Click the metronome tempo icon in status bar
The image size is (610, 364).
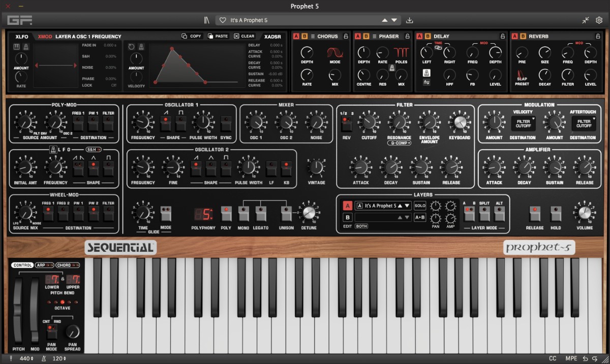pyautogui.click(x=43, y=358)
